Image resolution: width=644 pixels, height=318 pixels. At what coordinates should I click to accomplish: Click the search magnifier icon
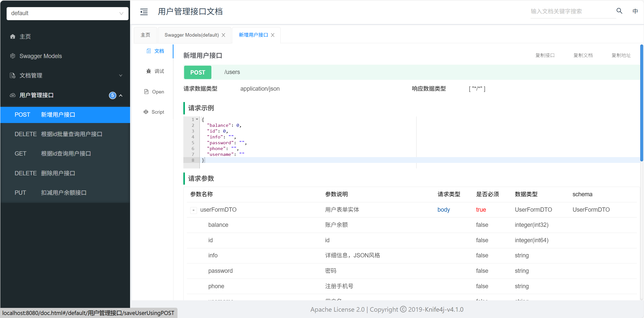(619, 11)
